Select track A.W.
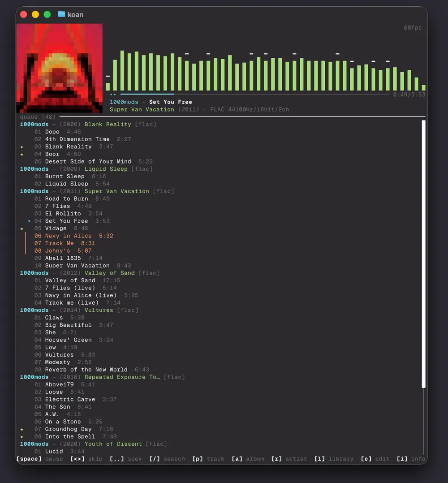 coord(58,414)
